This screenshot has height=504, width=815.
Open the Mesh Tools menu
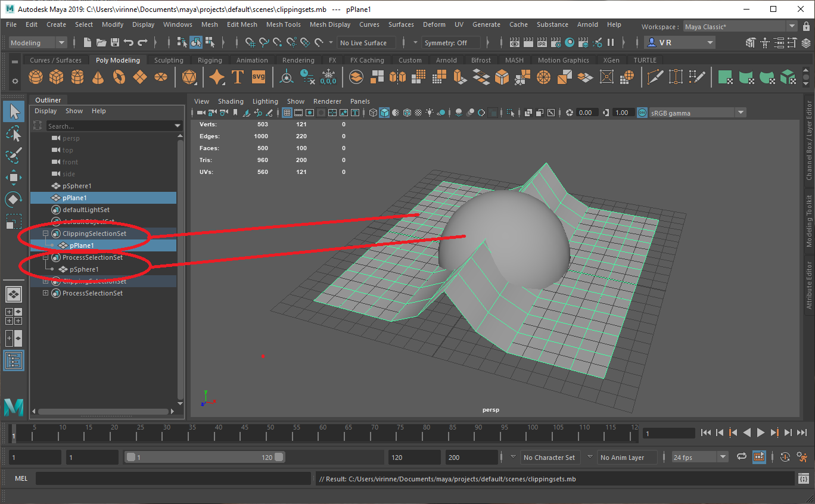[x=283, y=24]
